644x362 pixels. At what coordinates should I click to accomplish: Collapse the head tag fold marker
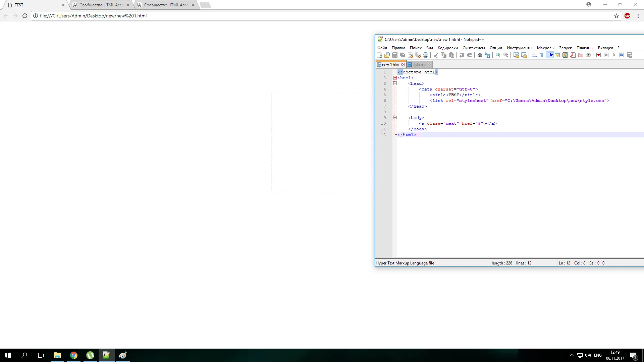[x=395, y=83]
